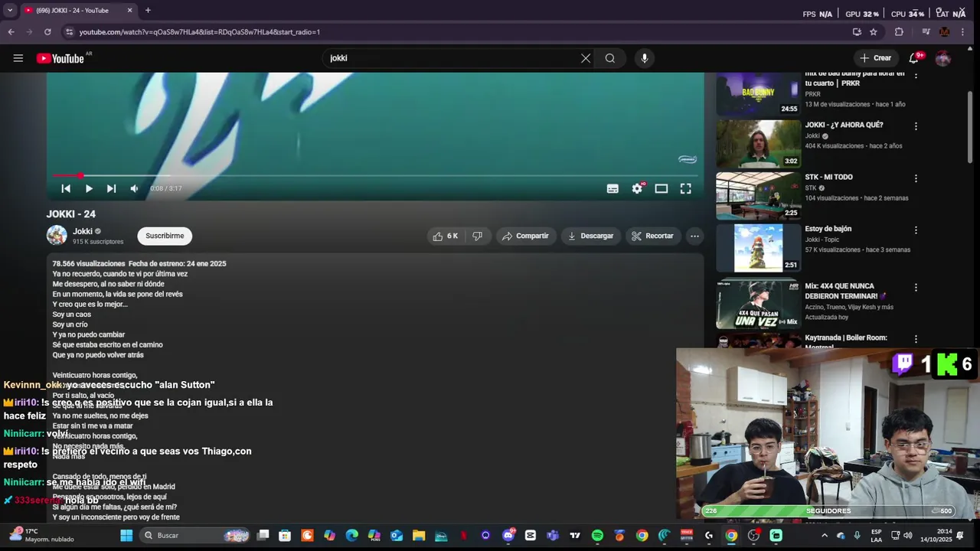This screenshot has width=980, height=551.
Task: Open a new browser tab
Action: pyautogui.click(x=148, y=10)
